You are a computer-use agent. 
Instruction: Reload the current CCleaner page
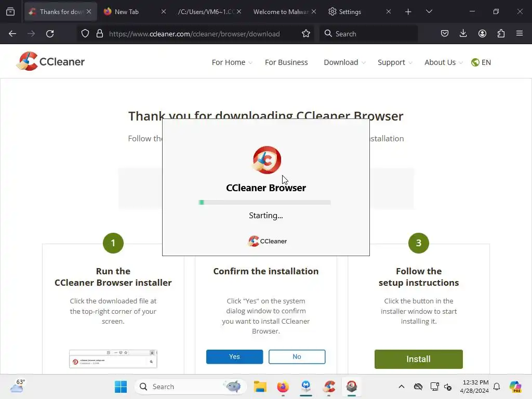pos(50,34)
